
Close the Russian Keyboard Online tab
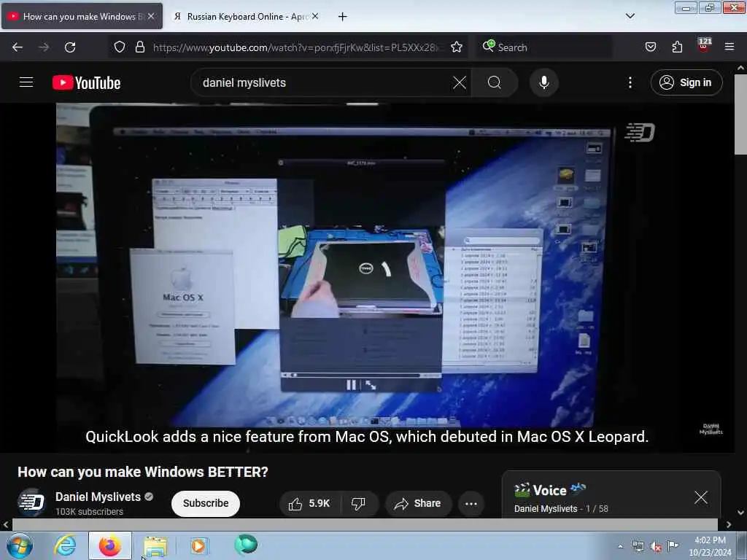[x=315, y=16]
